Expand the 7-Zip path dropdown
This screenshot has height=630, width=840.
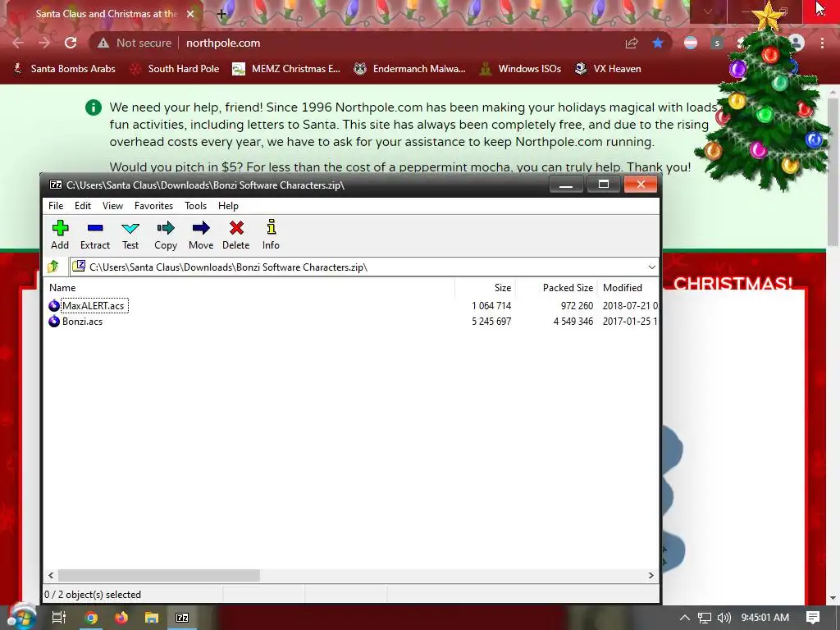[651, 267]
